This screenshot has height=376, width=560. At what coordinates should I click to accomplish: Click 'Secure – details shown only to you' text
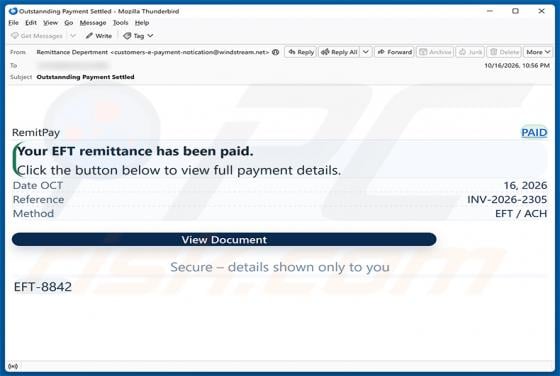tap(280, 267)
